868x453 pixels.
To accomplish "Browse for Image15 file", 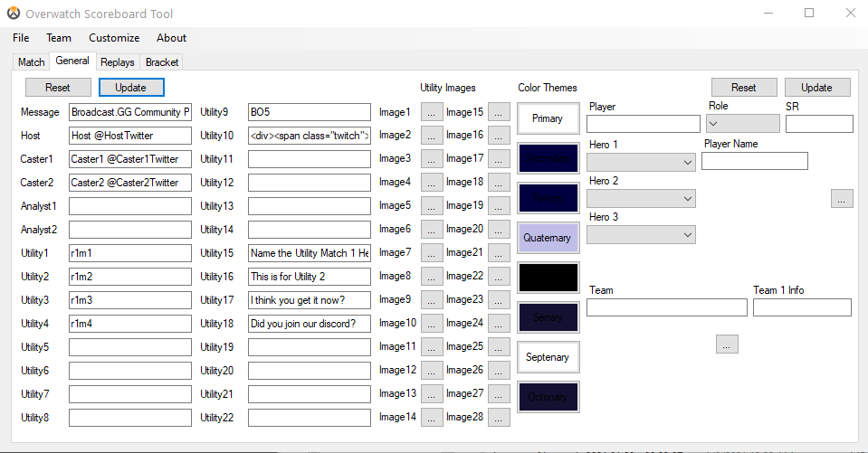I will [x=499, y=112].
